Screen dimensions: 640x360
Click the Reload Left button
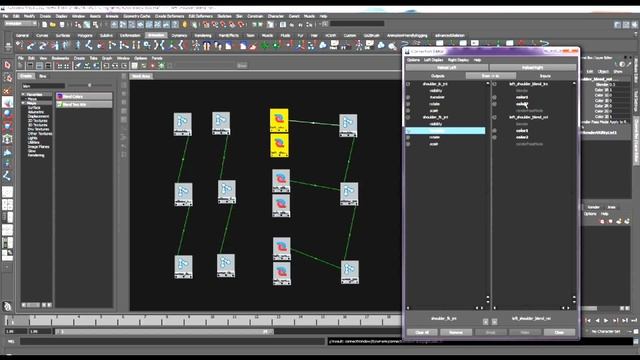[x=447, y=67]
